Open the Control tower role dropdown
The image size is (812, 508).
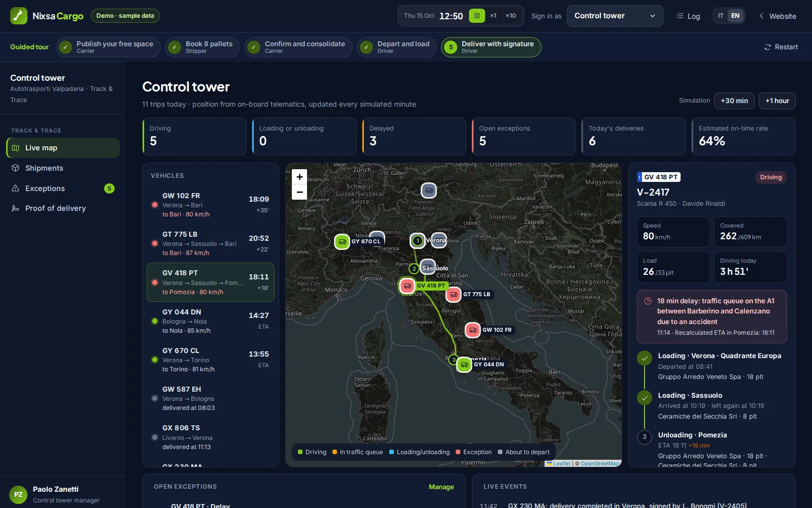point(615,16)
